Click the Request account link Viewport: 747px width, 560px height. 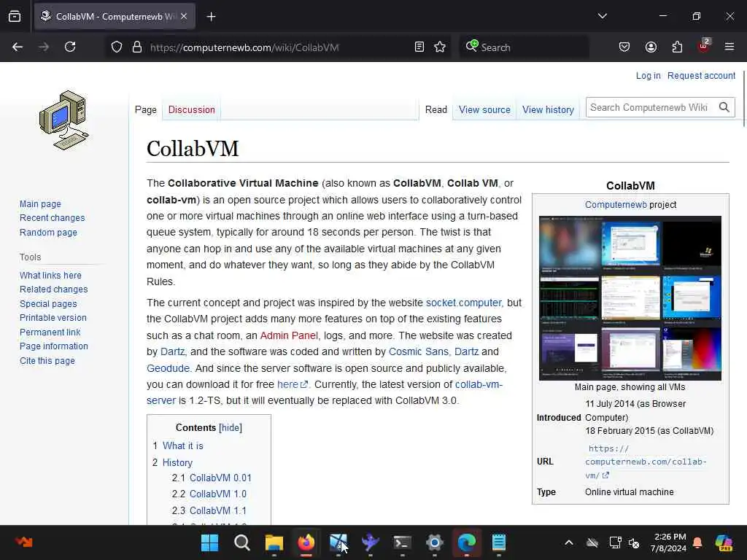point(701,75)
